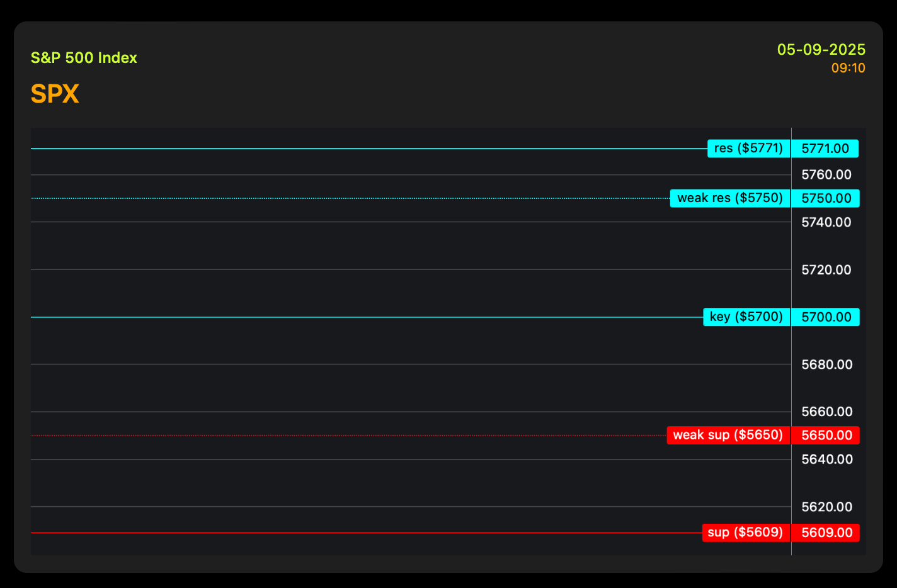Click the time 09:10

click(x=848, y=68)
